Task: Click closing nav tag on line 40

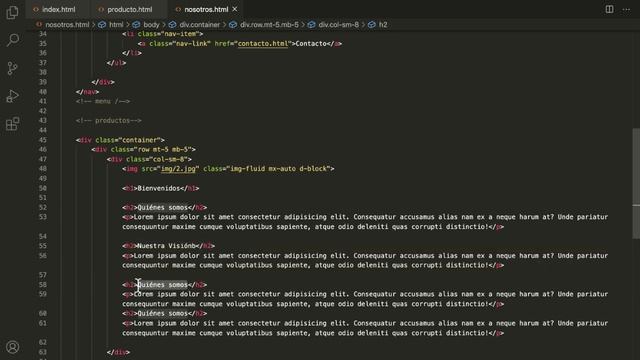Action: [87, 92]
